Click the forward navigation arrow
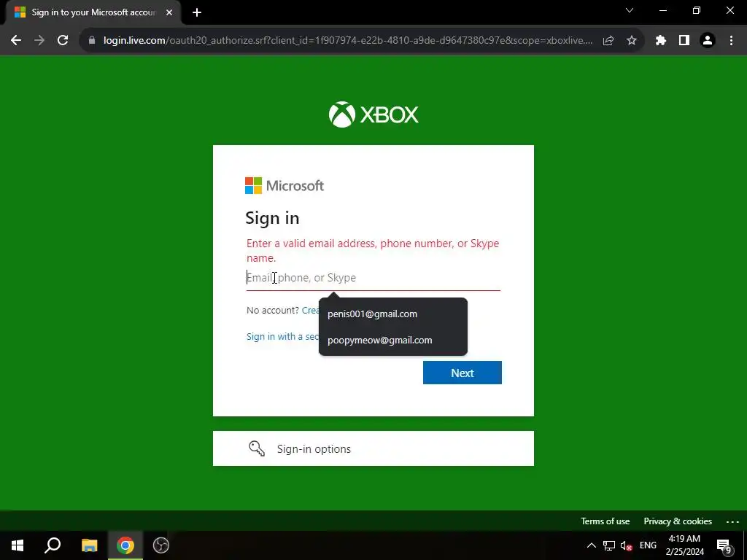 pos(39,41)
